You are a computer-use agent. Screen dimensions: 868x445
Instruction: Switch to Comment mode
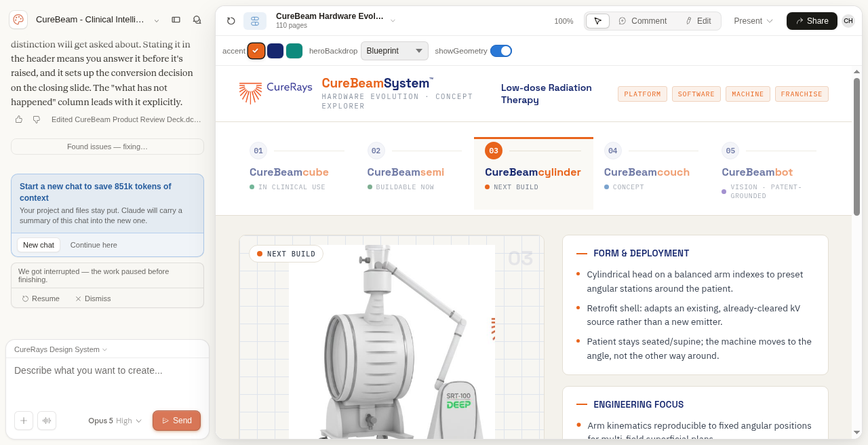point(642,21)
